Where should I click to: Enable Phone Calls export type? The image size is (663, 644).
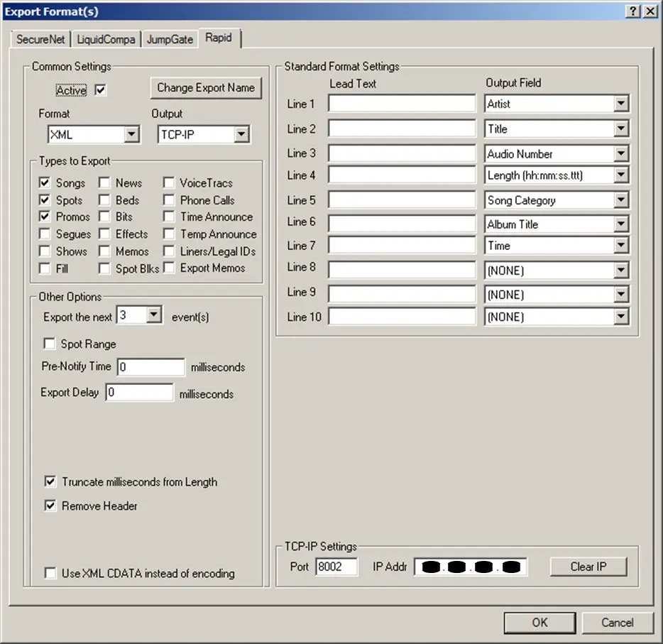(x=169, y=200)
